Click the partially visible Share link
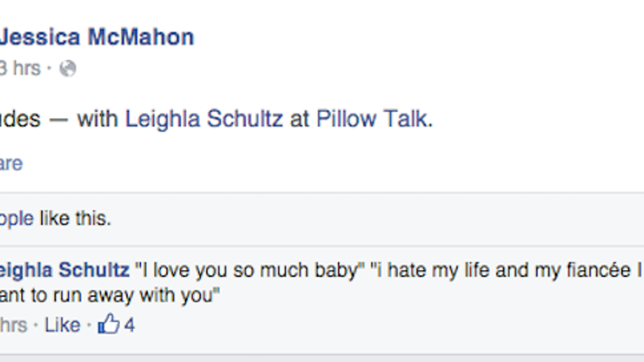 point(11,164)
